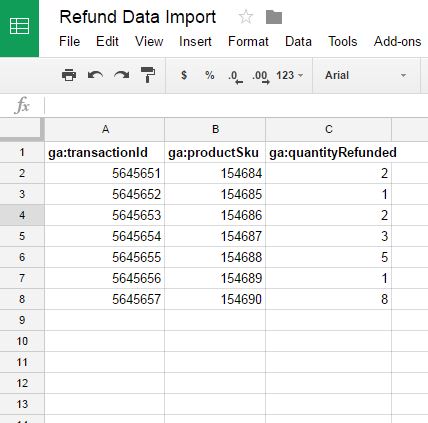Viewport: 428px width, 423px height.
Task: Select cell containing 154685
Action: pos(215,194)
